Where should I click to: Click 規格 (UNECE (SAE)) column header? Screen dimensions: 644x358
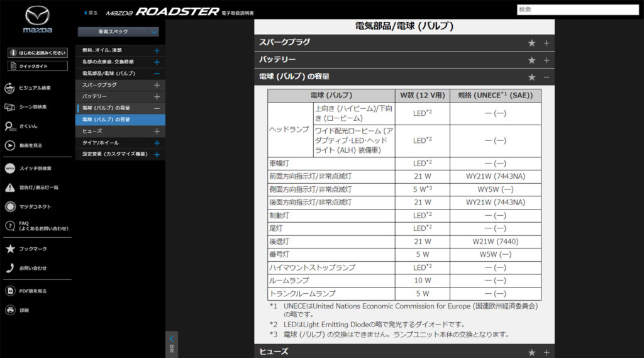point(496,96)
